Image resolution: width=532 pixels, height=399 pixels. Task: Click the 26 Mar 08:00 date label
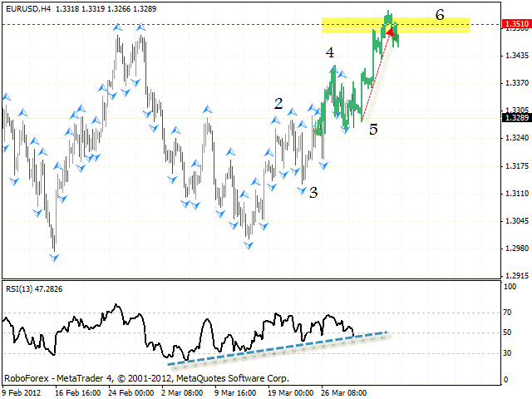[346, 392]
